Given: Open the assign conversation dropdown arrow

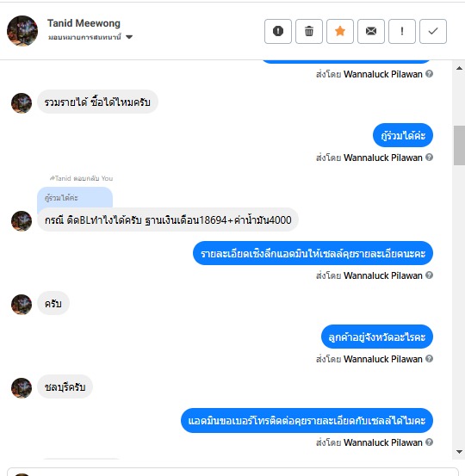Looking at the screenshot, I should [x=129, y=37].
